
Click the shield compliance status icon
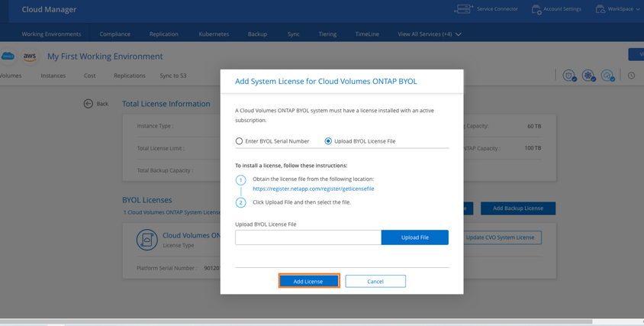tap(569, 76)
